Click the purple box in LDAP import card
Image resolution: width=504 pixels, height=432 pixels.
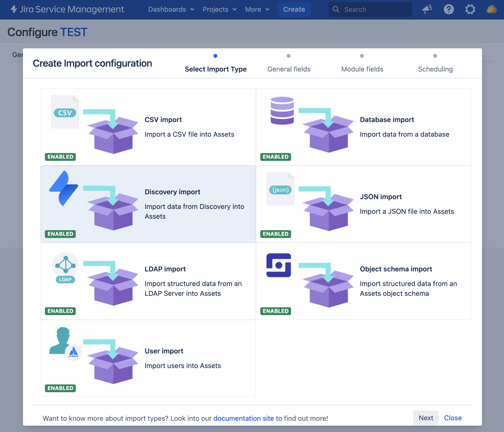(x=113, y=287)
